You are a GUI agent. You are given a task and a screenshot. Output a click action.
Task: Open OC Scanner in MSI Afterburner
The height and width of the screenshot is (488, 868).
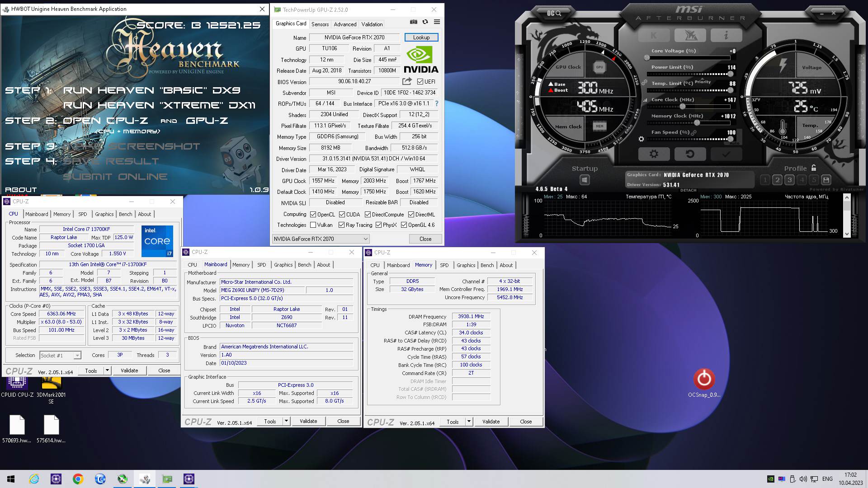tap(554, 13)
